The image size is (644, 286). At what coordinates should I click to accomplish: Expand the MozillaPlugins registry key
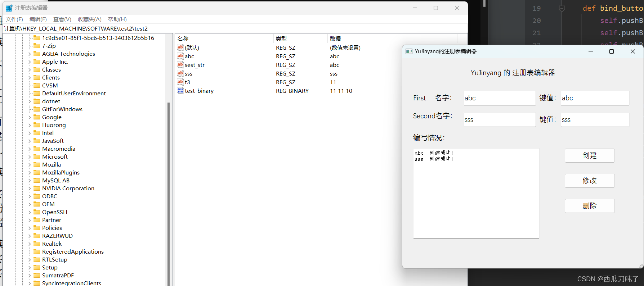[x=30, y=173]
